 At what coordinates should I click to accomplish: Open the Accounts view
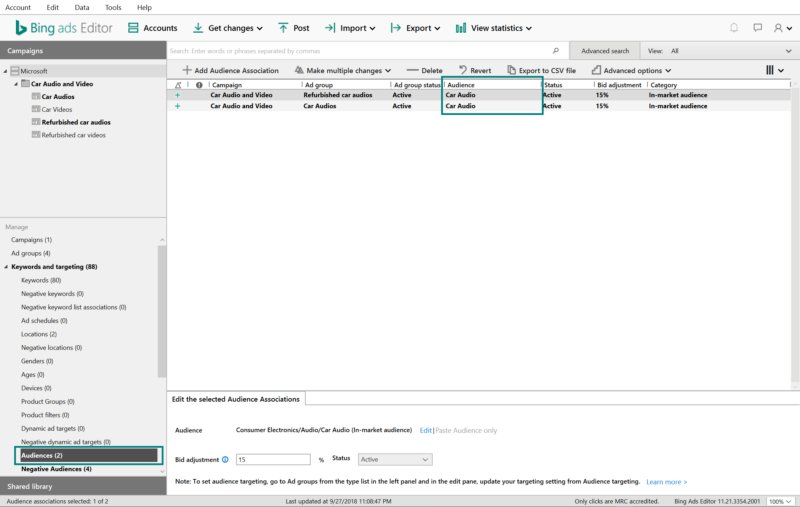click(x=153, y=28)
